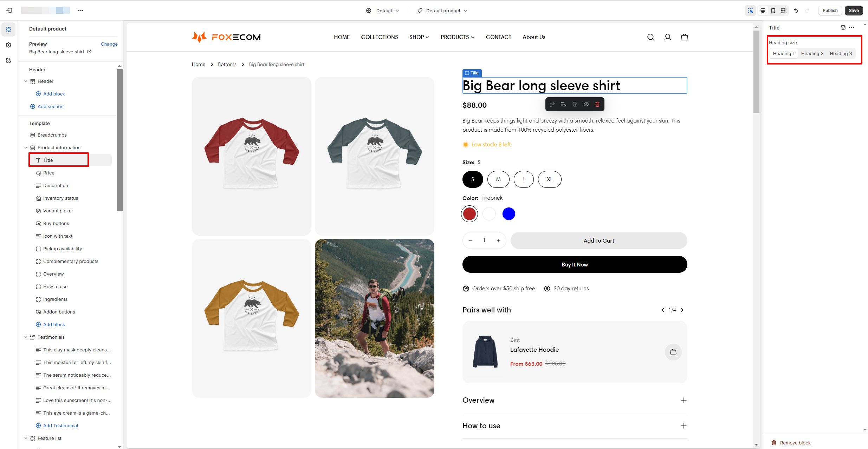Click the undo arrow
This screenshot has width=868, height=449.
tap(796, 11)
